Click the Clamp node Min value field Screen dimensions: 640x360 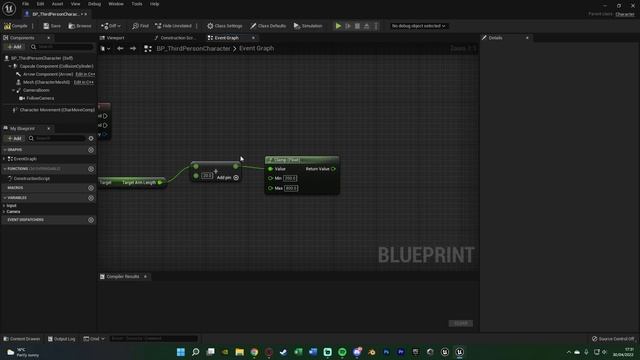[290, 178]
